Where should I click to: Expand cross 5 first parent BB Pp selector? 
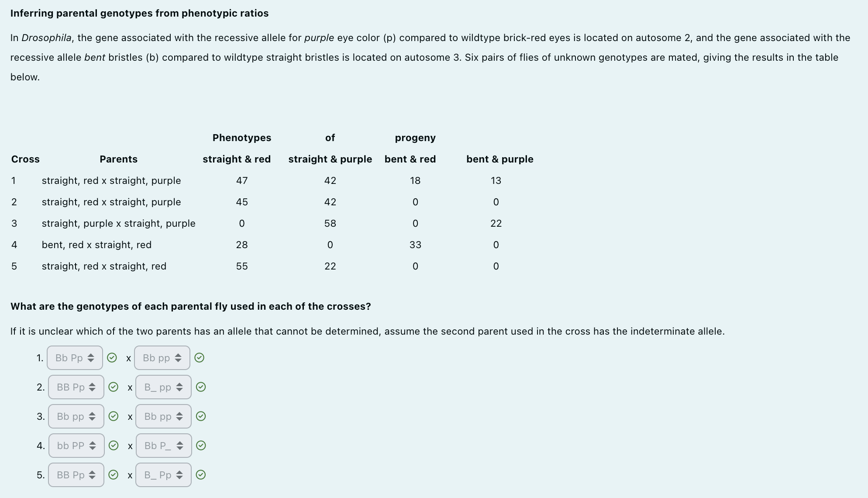[76, 475]
